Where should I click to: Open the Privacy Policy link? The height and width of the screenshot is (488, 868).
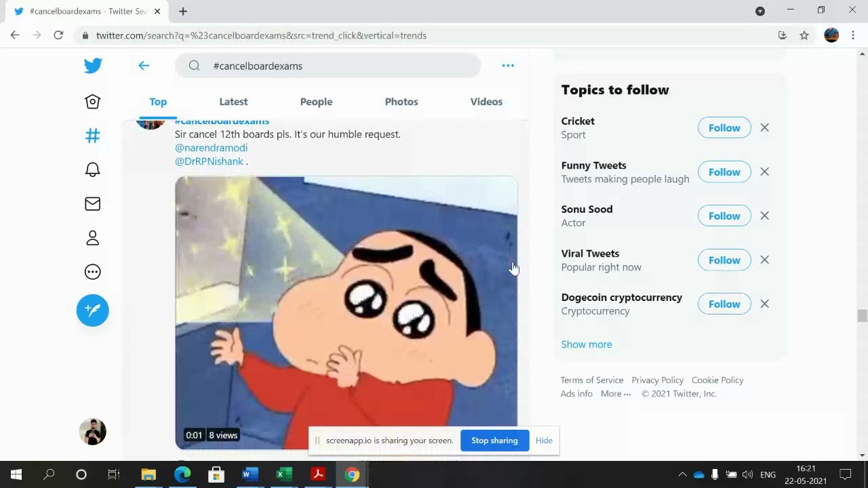[658, 380]
